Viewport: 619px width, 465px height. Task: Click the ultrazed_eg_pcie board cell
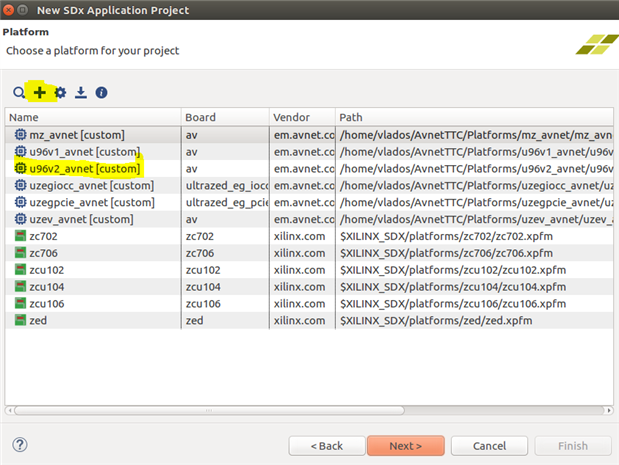coord(225,202)
